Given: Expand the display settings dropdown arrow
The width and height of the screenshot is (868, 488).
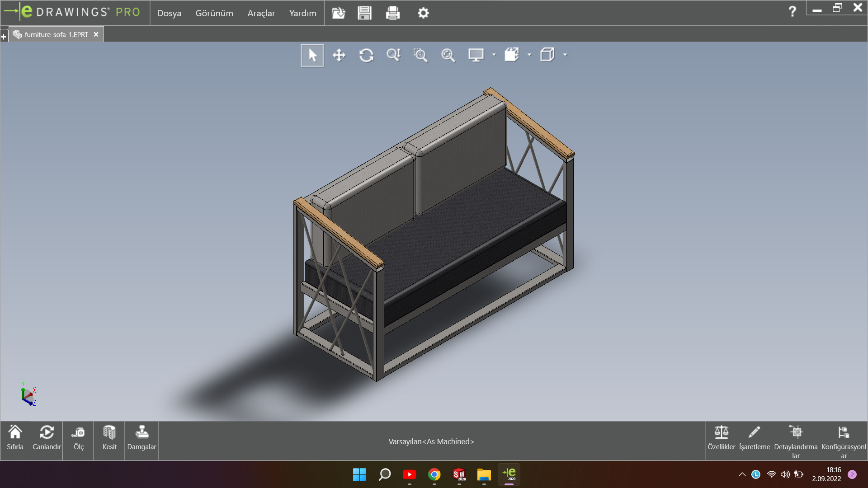Looking at the screenshot, I should coord(494,55).
